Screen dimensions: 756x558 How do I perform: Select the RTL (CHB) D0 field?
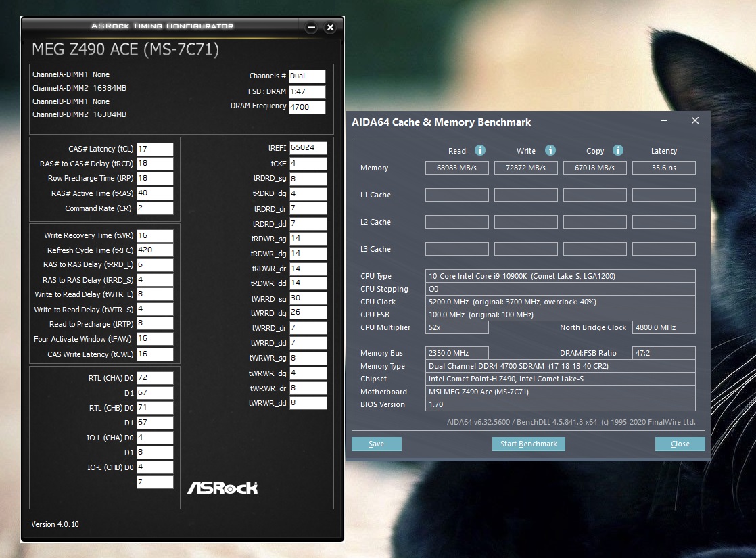point(155,408)
